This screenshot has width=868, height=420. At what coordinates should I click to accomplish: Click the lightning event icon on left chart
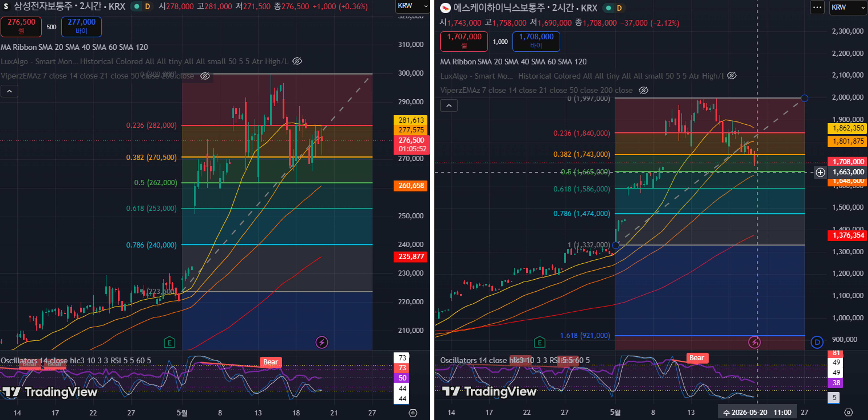point(321,342)
